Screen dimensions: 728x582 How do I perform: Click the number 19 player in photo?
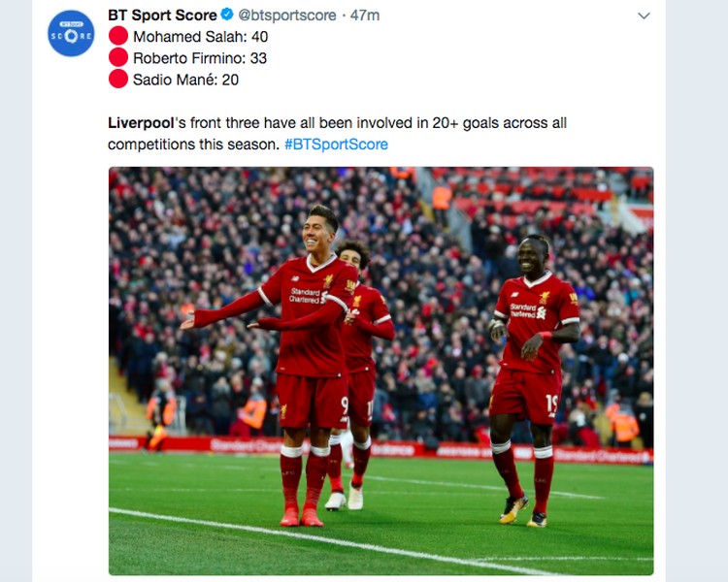pos(533,380)
